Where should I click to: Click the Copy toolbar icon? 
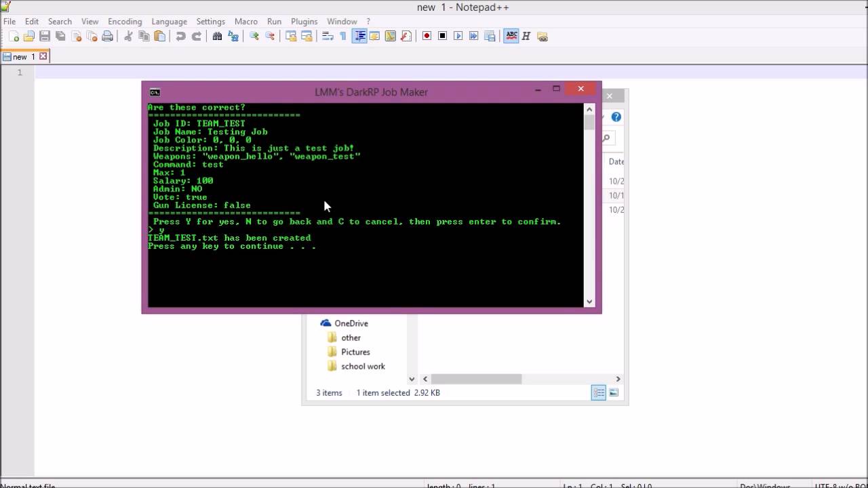(144, 37)
